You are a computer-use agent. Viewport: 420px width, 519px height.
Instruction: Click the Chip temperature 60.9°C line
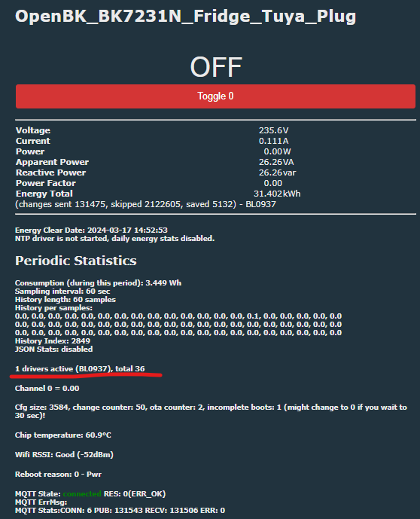coord(62,435)
